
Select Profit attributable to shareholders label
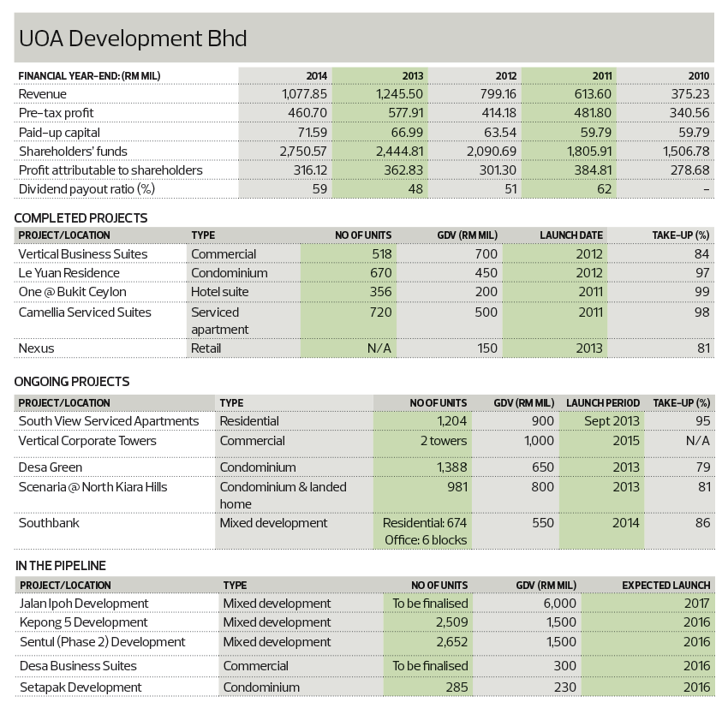click(111, 170)
